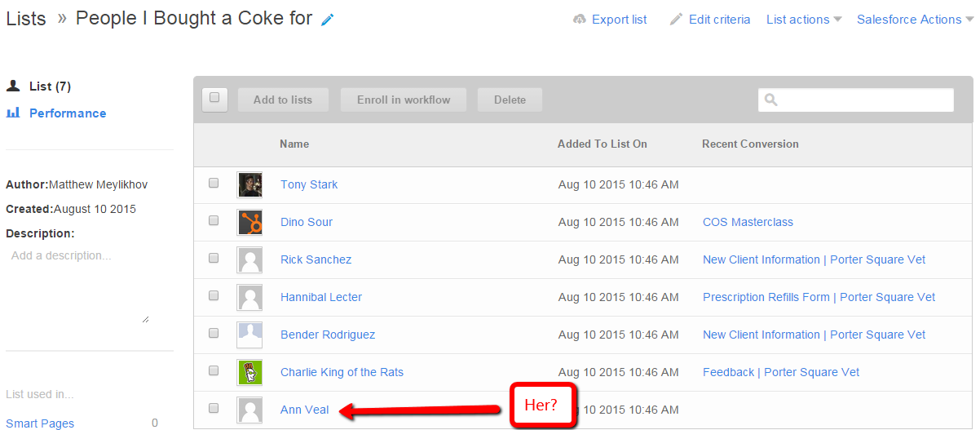Check the box for Rick Sanchez

(214, 259)
